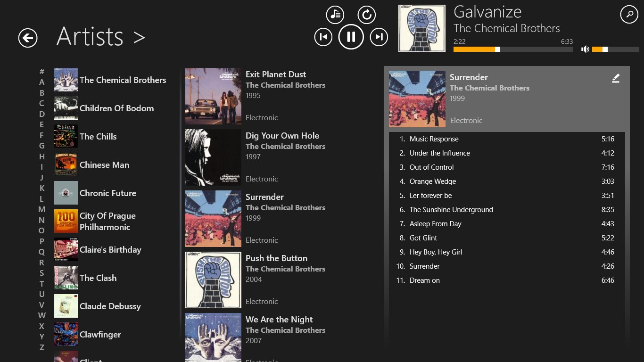Play track 3 Out of Control
Viewport: 644px width, 362px height.
431,167
